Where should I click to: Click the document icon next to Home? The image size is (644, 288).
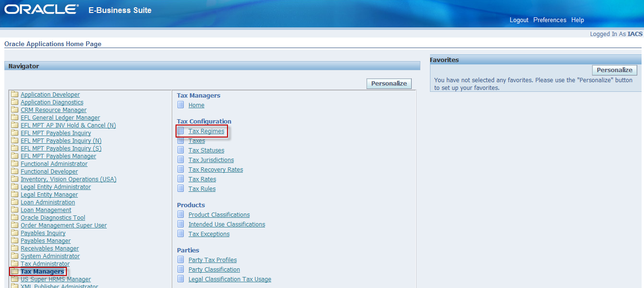tap(180, 105)
